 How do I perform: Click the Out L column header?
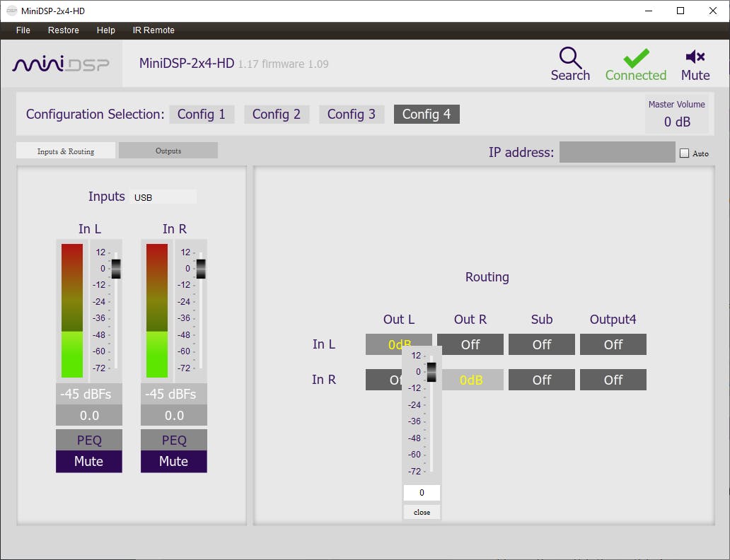(398, 320)
